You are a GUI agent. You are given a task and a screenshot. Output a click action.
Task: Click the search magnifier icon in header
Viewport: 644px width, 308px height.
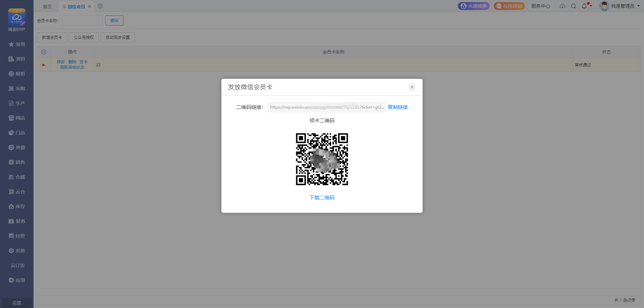[x=574, y=6]
